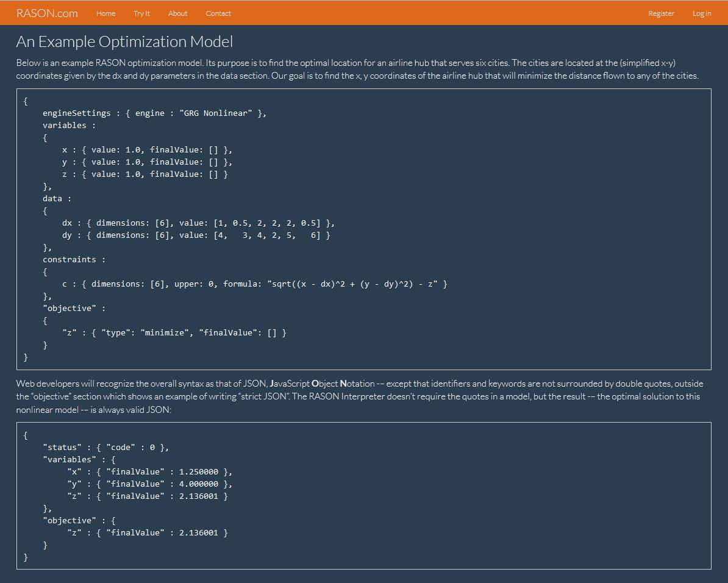
Task: Click the x finalValue 1.250000 result line
Action: [x=149, y=472]
